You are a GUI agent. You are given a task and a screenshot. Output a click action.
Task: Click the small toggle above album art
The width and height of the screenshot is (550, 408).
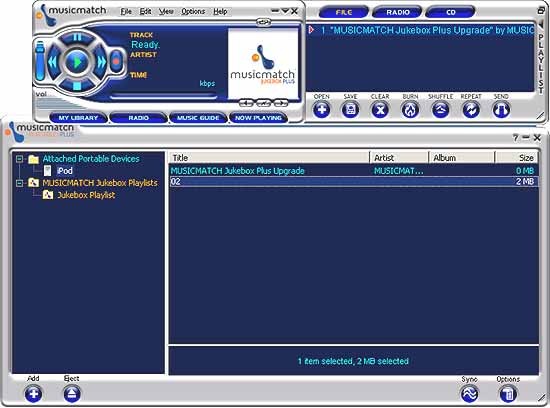[x=263, y=22]
